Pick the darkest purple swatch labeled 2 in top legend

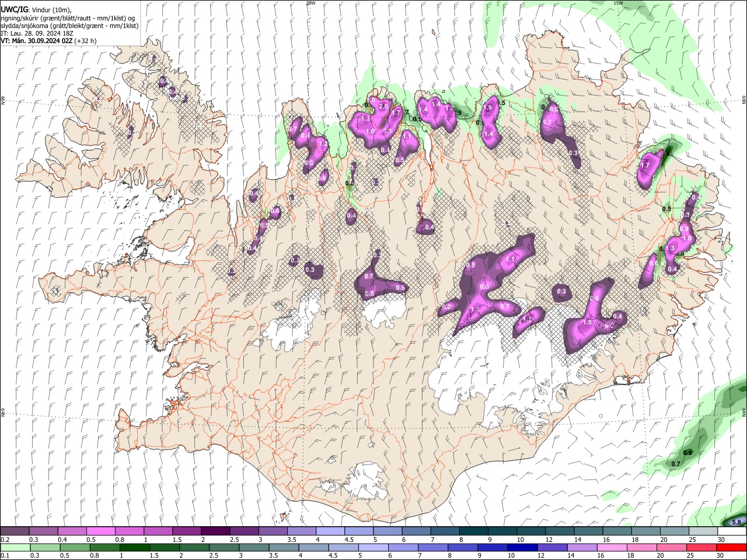(x=215, y=531)
